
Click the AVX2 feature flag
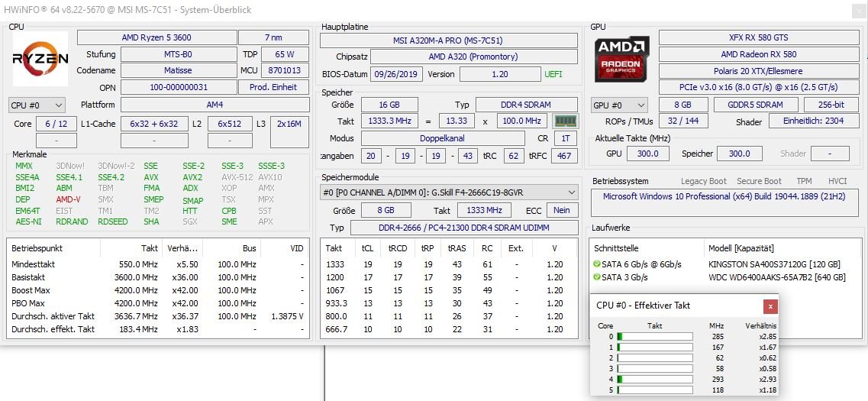192,177
